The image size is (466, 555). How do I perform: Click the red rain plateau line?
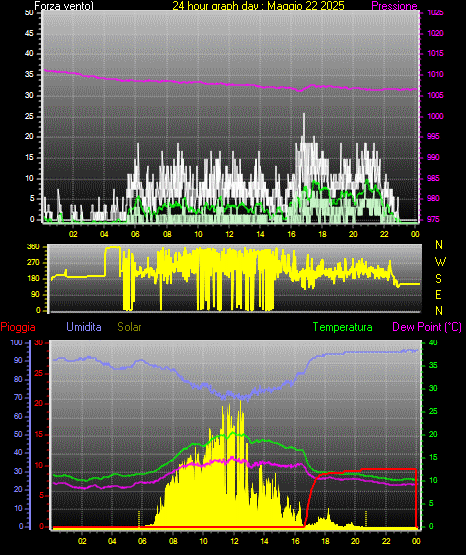pos(387,469)
